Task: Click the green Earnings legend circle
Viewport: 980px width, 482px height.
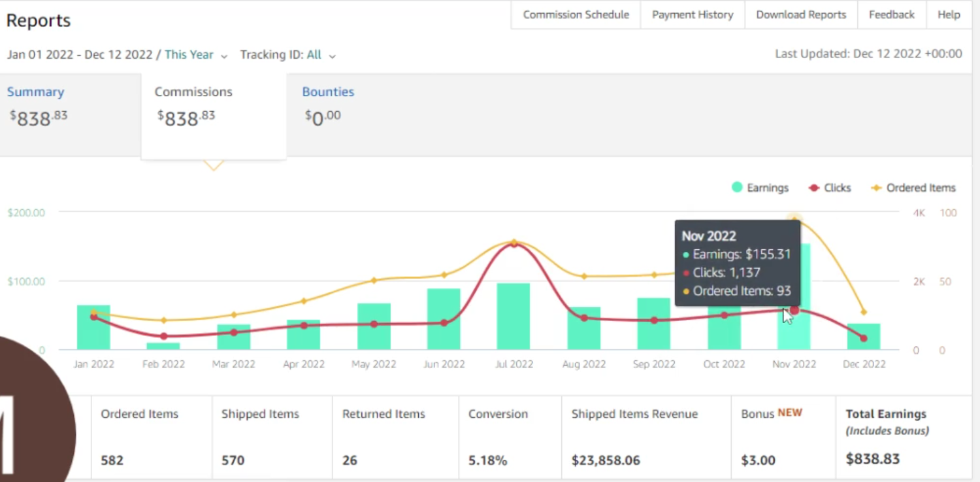Action: coord(737,188)
